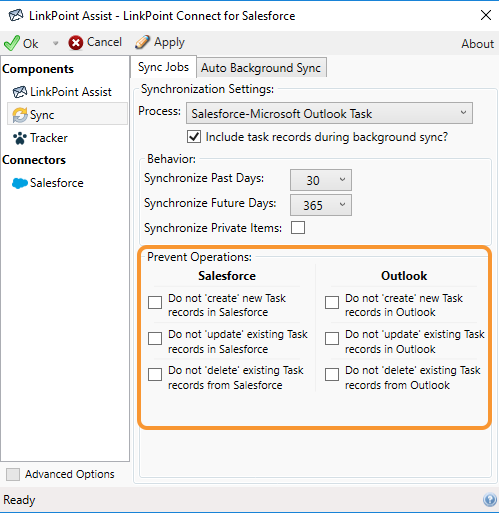
Task: Switch to the Auto Background Sync tab
Action: click(261, 68)
